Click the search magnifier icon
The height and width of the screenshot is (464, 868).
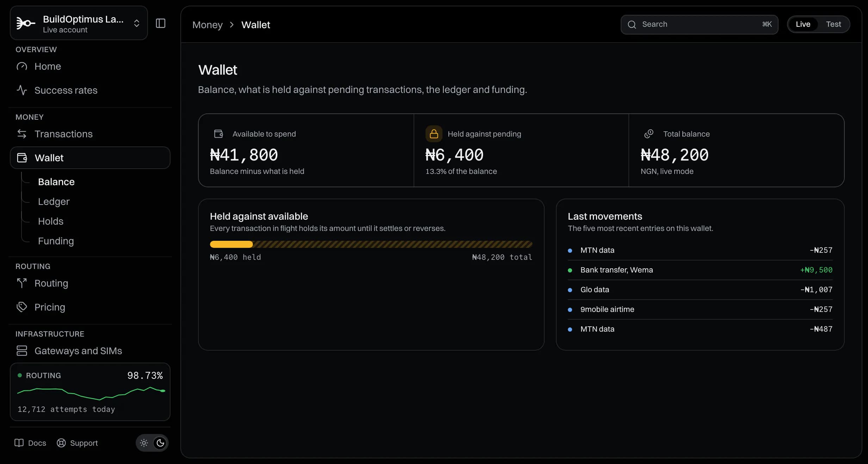tap(632, 24)
